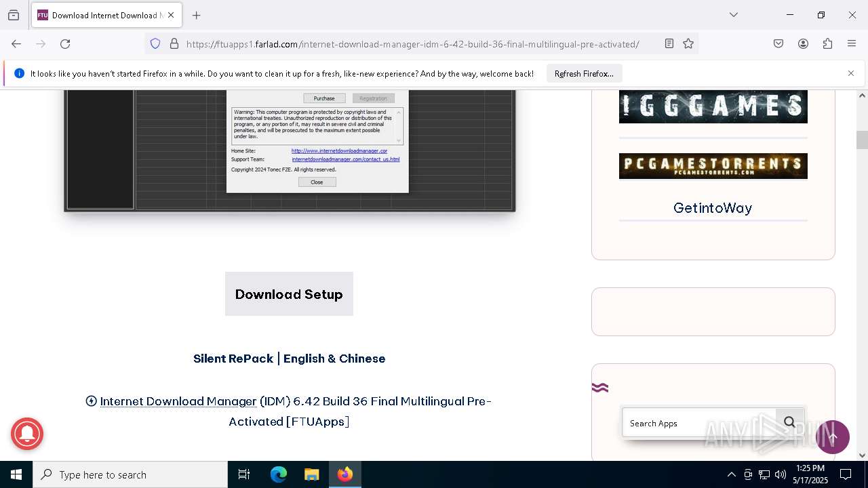Open Save to Pocket icon
Screen dimensions: 868x488
[x=778, y=44]
